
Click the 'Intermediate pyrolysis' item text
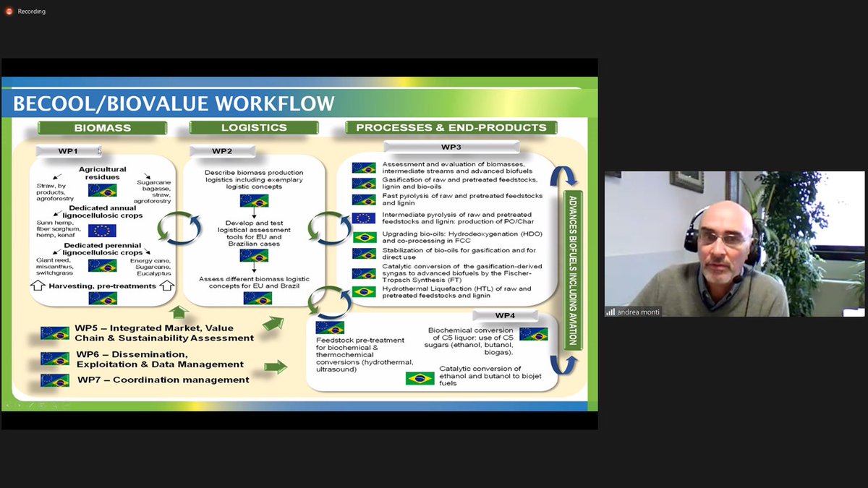pos(458,218)
